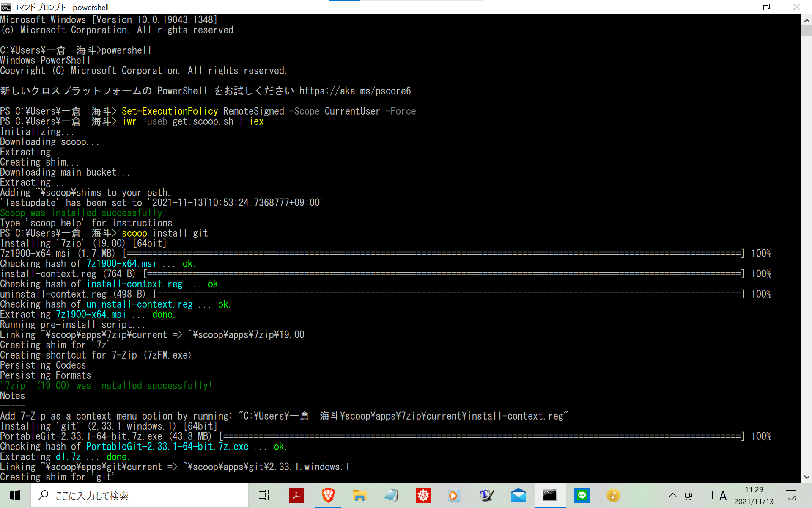Viewport: 812px width, 508px height.
Task: Open File Explorer from the taskbar
Action: [x=359, y=495]
